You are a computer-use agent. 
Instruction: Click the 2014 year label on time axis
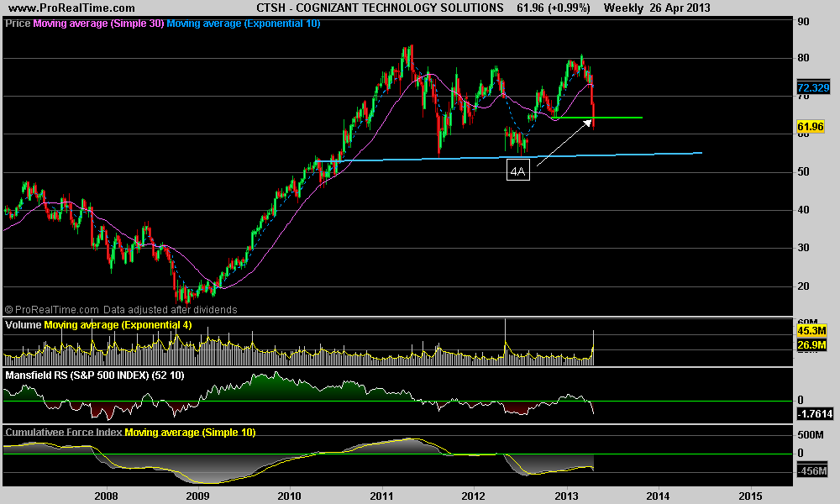coord(658,496)
